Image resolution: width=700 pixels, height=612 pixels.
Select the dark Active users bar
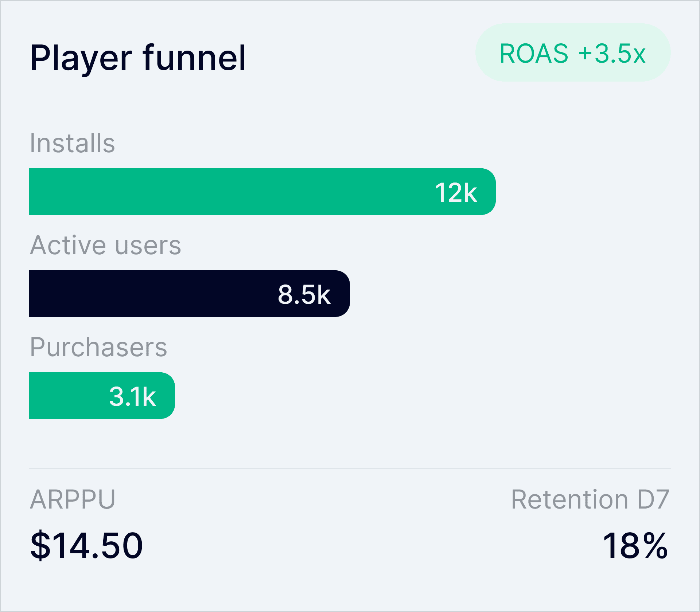(153, 294)
